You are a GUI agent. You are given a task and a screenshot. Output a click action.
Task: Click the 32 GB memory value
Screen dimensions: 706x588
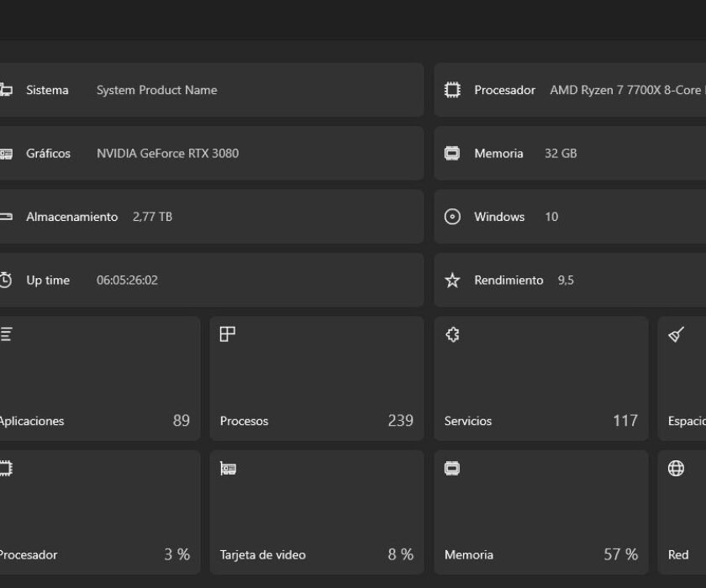click(x=561, y=154)
